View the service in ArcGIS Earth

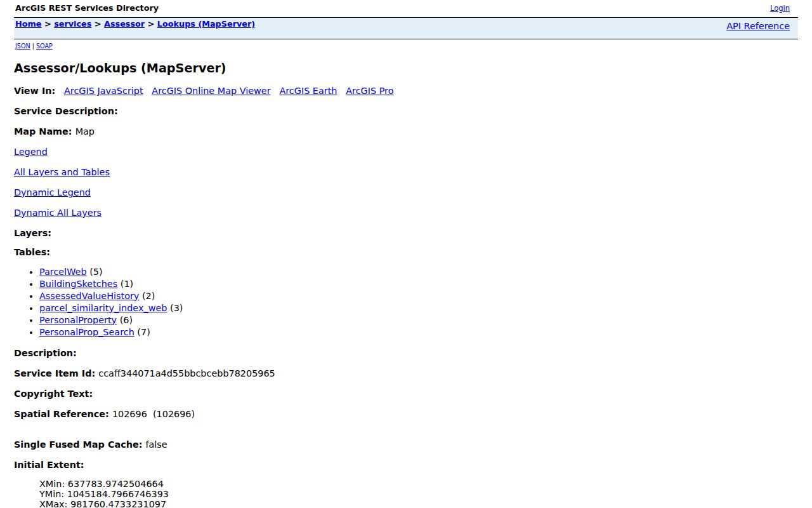tap(308, 91)
